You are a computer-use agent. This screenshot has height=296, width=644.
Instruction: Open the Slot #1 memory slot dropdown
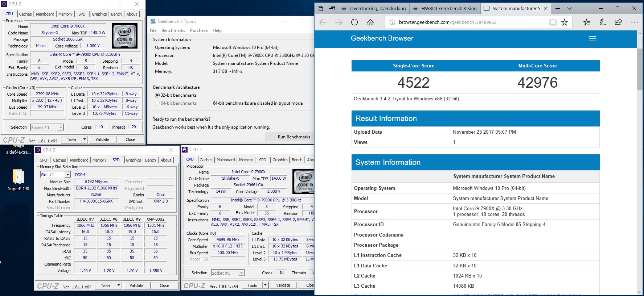point(67,175)
